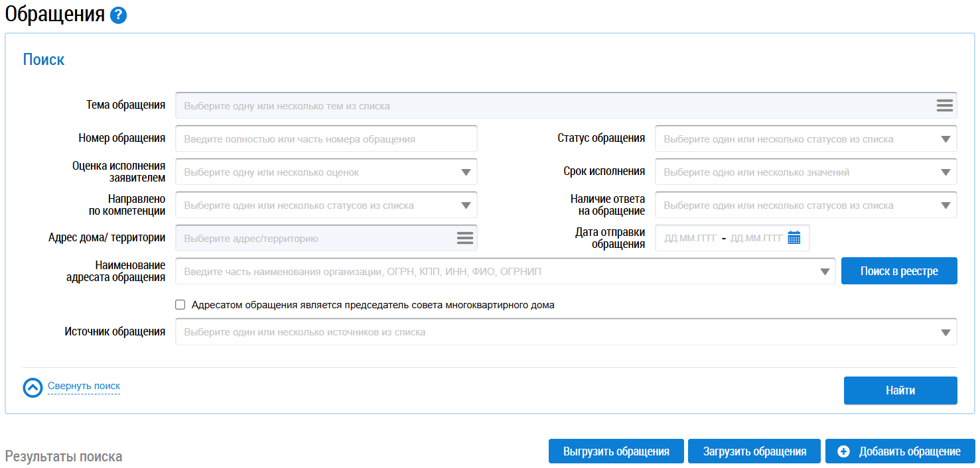
Task: Click plus icon on Добавить обращение
Action: click(843, 451)
